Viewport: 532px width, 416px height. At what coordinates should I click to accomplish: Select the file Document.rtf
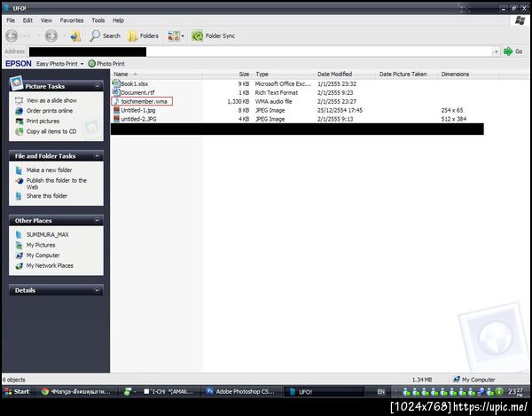137,92
